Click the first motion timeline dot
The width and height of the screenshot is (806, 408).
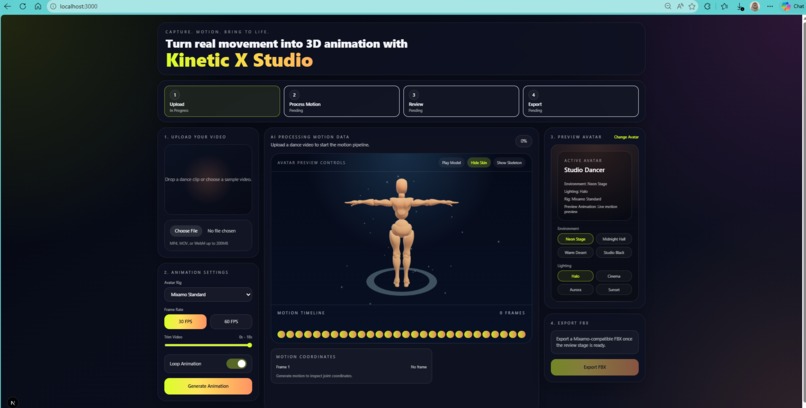point(281,335)
